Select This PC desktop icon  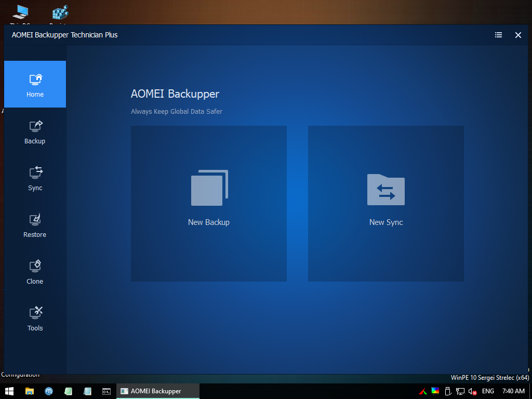(20, 14)
